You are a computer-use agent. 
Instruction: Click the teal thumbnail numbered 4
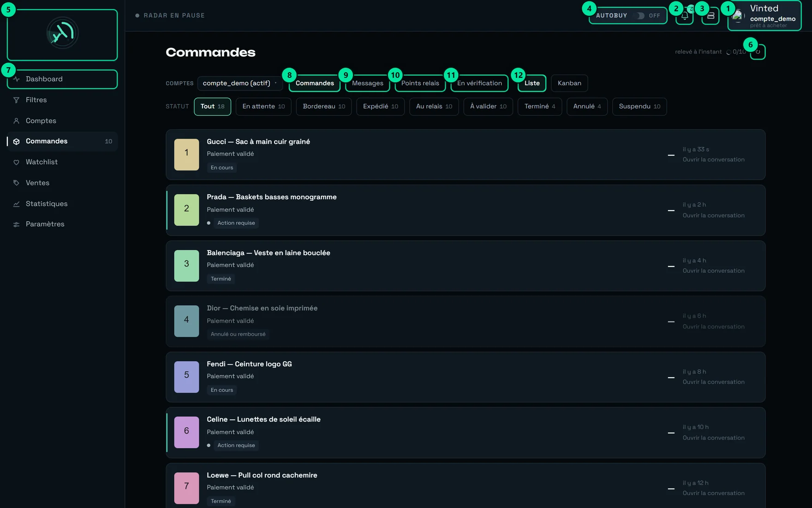(186, 321)
